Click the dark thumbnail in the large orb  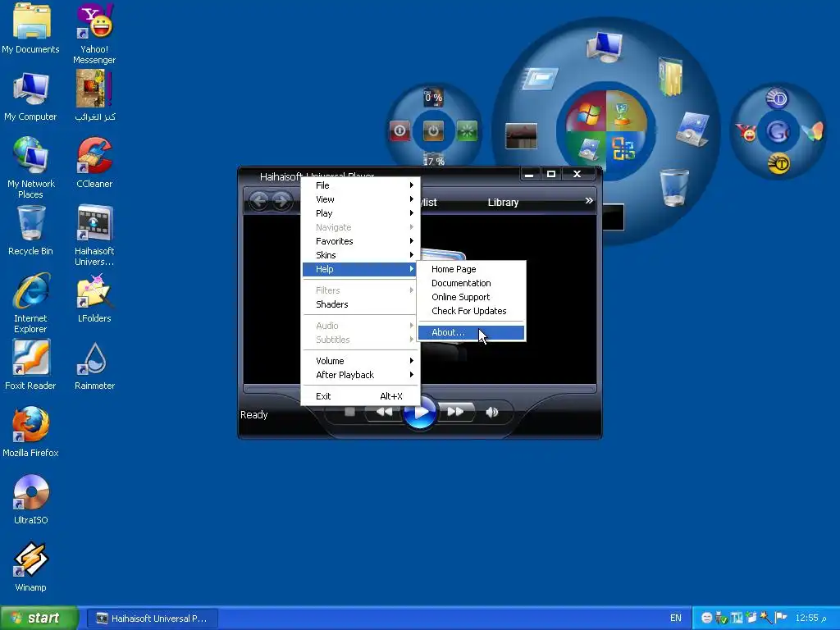[x=521, y=136]
